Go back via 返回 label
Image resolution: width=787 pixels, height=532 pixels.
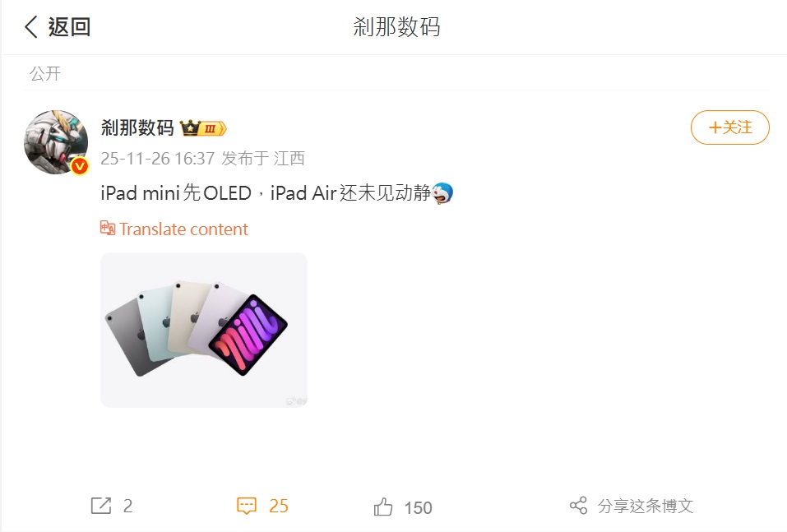(x=69, y=26)
